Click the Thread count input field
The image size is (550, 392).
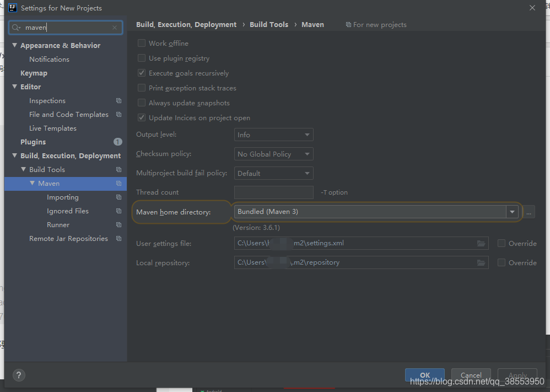click(273, 192)
